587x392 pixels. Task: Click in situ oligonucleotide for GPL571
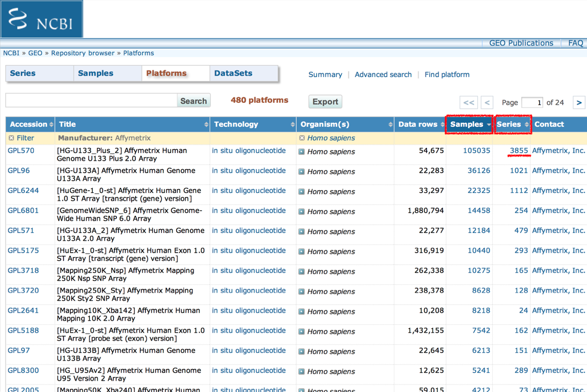point(249,231)
